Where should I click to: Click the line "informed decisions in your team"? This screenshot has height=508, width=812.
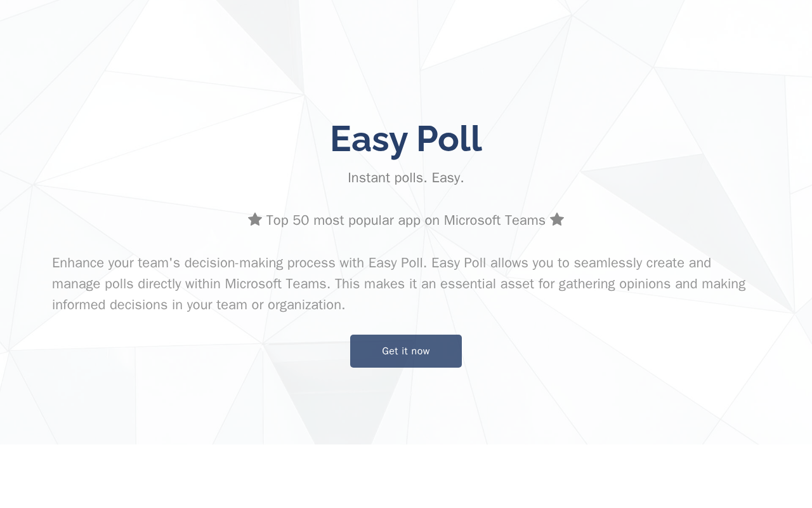[198, 305]
